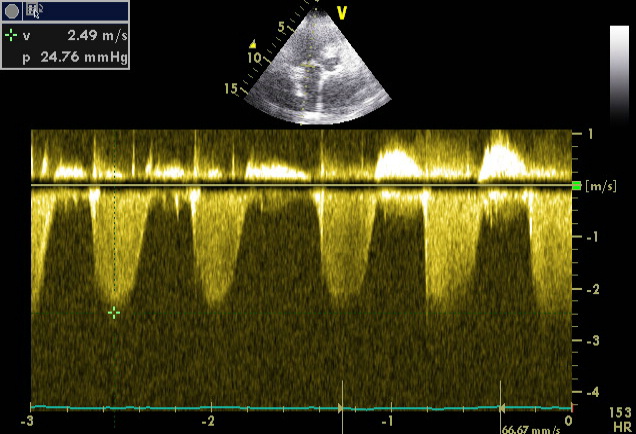Open the 2D echo sector thumbnail

pyautogui.click(x=318, y=66)
